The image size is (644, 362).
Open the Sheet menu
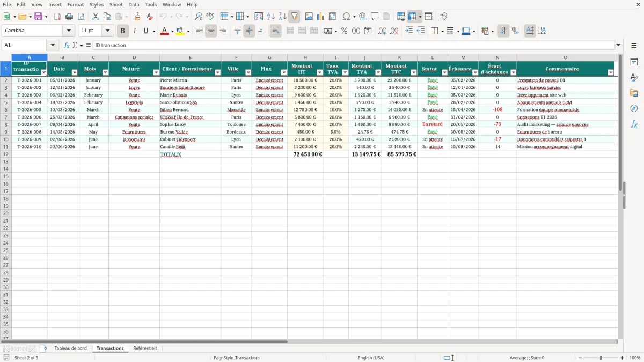(116, 4)
